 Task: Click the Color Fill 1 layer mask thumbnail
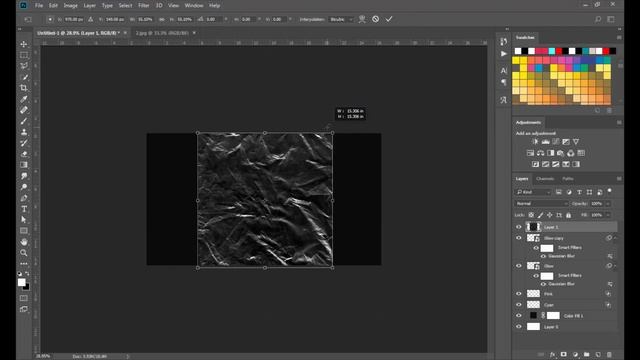pos(553,316)
